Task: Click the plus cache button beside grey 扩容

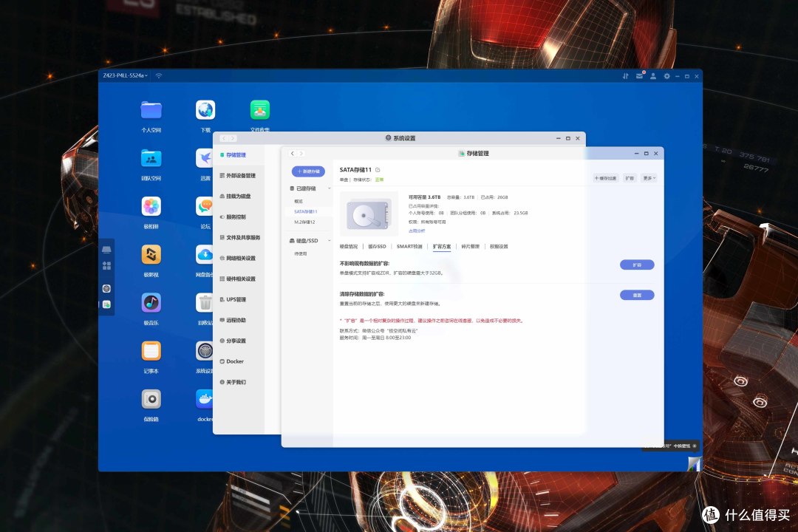Action: (x=606, y=178)
